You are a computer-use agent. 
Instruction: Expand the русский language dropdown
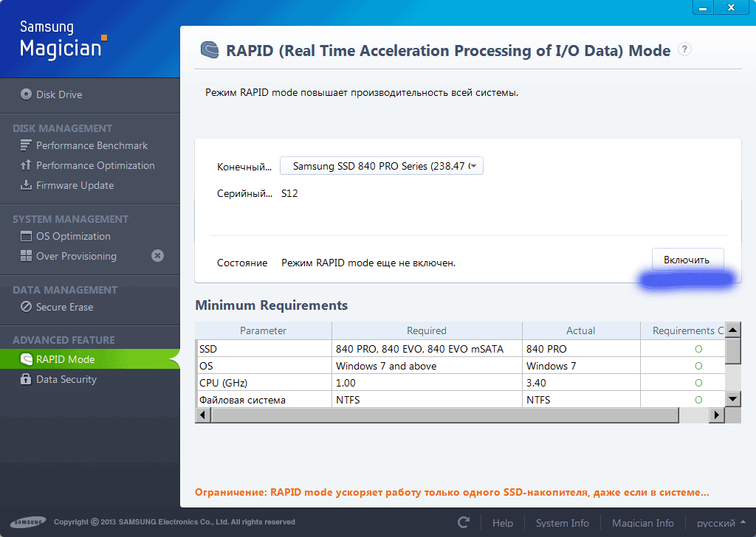tap(721, 523)
